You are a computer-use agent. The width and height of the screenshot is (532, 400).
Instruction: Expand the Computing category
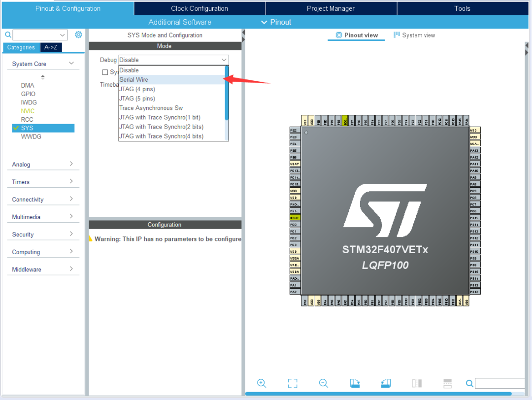click(43, 252)
